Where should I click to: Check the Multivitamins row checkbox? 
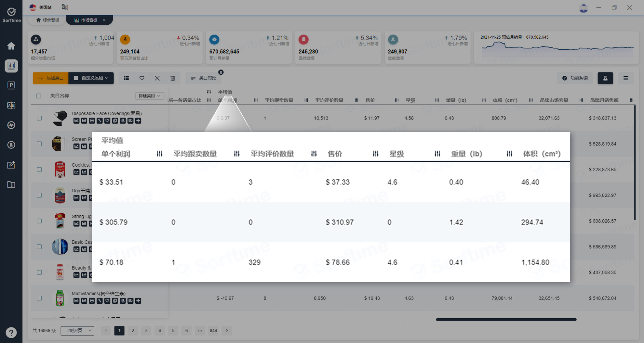[39, 298]
